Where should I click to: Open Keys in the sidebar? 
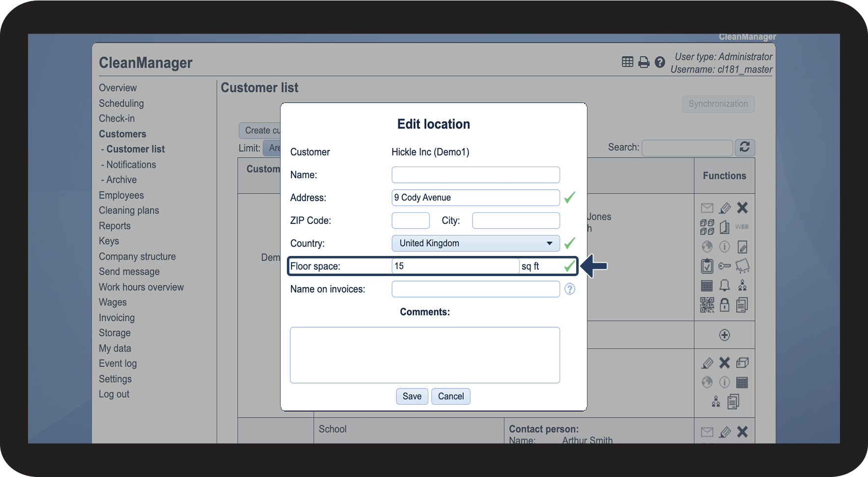click(x=109, y=241)
